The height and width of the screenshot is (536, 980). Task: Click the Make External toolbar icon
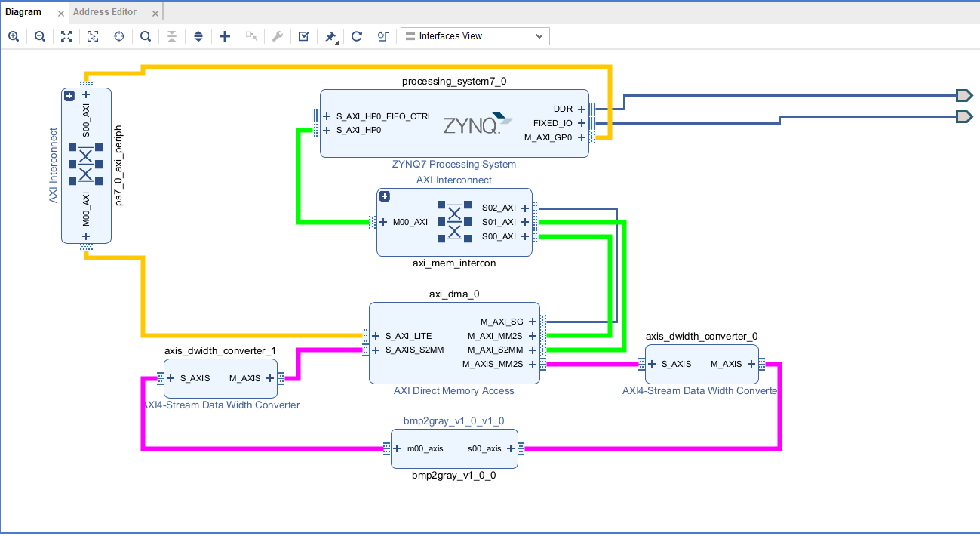click(251, 36)
